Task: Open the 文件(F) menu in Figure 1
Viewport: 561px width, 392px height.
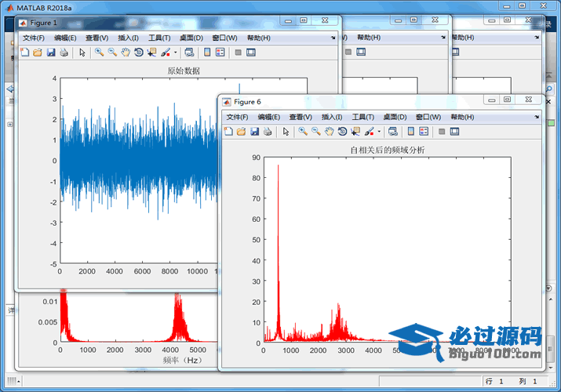Action: point(34,38)
